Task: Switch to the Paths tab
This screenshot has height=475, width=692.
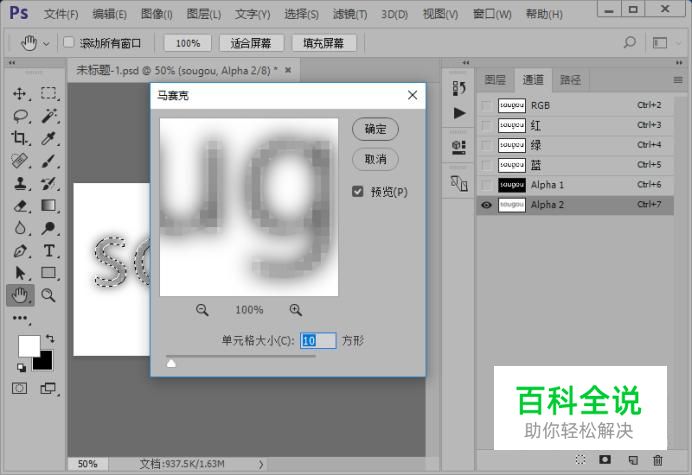Action: (x=571, y=80)
